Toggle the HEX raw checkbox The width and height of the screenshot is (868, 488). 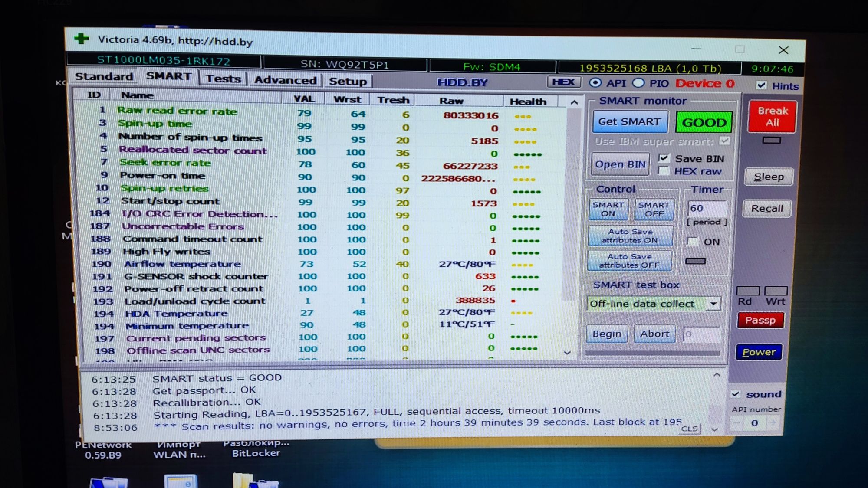click(664, 171)
